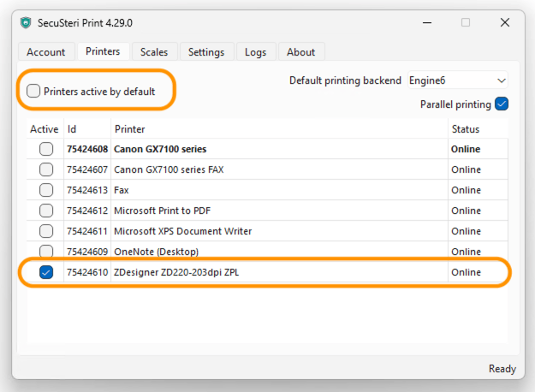View the Logs tab
Viewport: 535px width, 392px height.
click(x=256, y=52)
